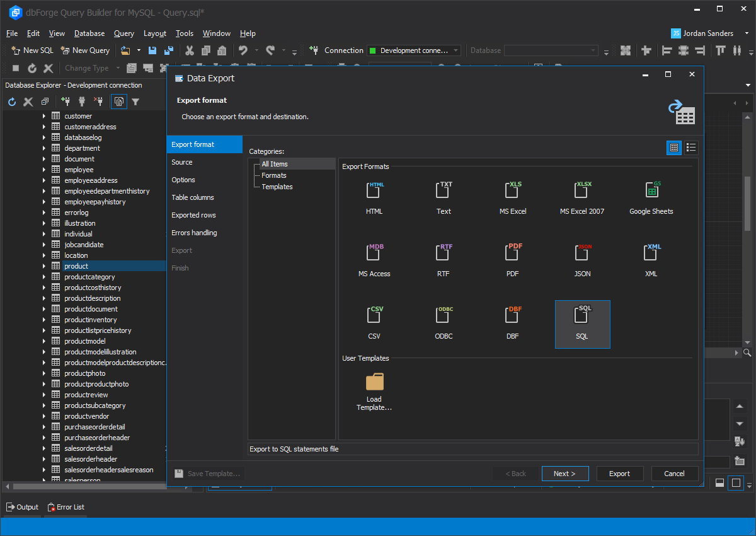Cut selection with the scissors icon
756x536 pixels.
pyautogui.click(x=189, y=50)
